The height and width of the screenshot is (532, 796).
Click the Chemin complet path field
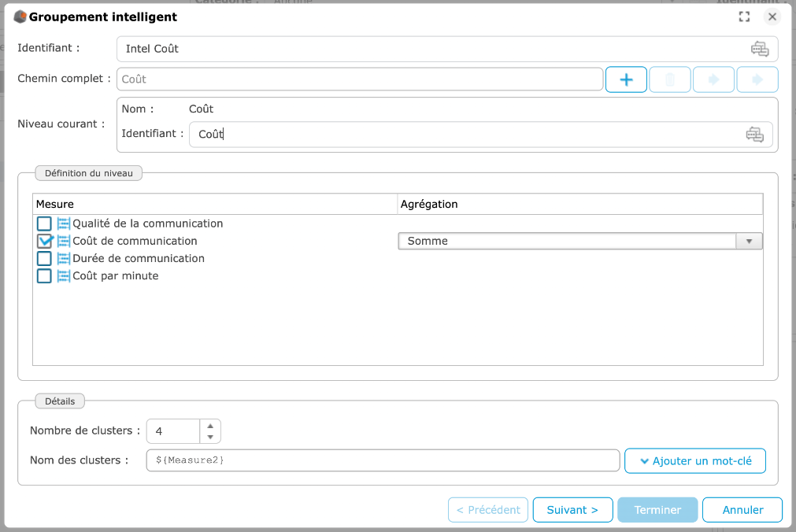click(x=360, y=79)
